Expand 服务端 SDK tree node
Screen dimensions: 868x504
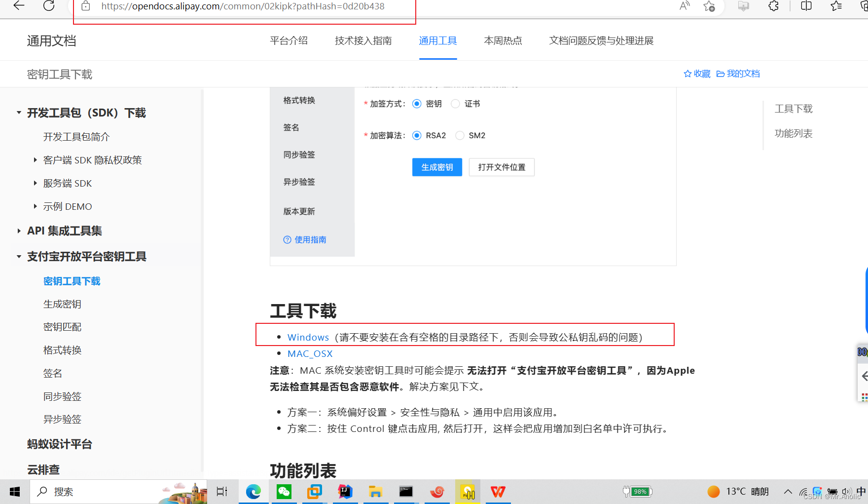tap(35, 183)
